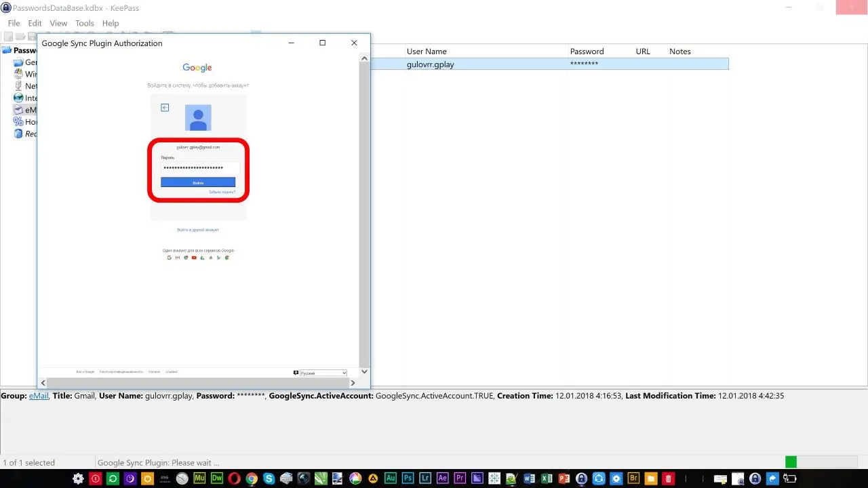Click the Gmail icon in Google services row
This screenshot has width=868, height=488.
pyautogui.click(x=177, y=258)
